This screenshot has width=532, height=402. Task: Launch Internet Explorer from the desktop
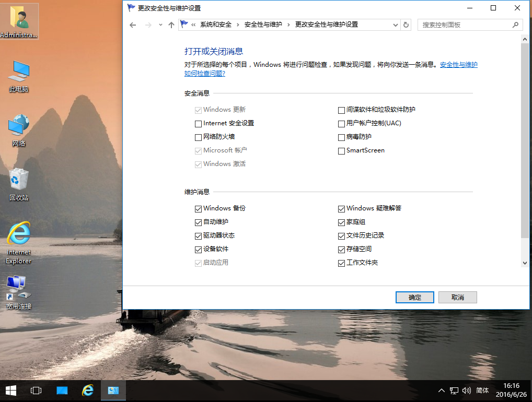(x=19, y=243)
